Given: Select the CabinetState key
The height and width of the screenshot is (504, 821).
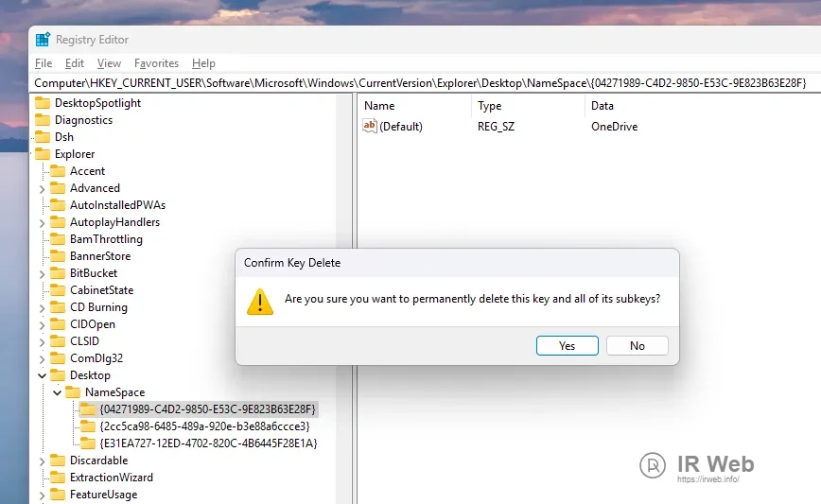Looking at the screenshot, I should pos(101,290).
